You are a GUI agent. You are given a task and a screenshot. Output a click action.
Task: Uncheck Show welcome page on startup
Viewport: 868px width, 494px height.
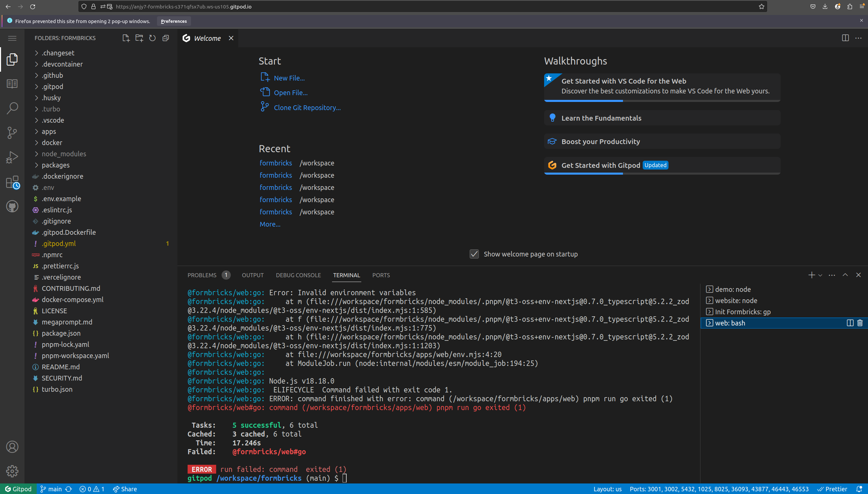click(x=474, y=254)
